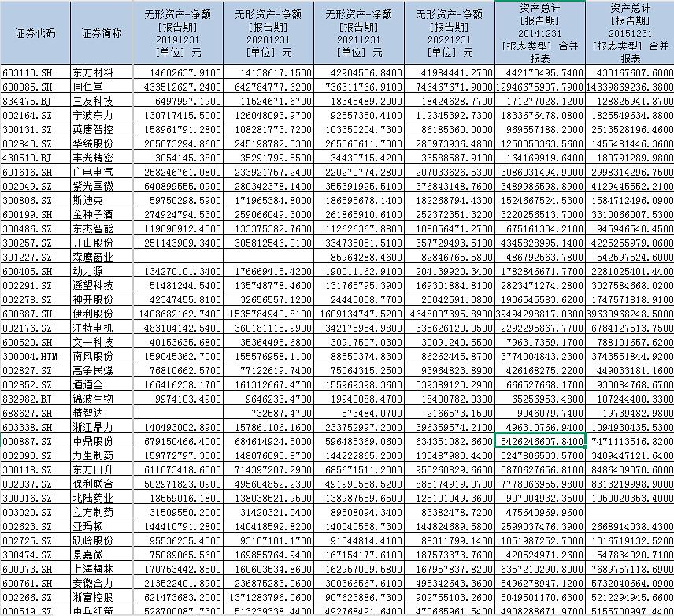Select value 1782846671.7700 in 动力源 row
Image resolution: width=674 pixels, height=616 pixels.
coord(540,271)
